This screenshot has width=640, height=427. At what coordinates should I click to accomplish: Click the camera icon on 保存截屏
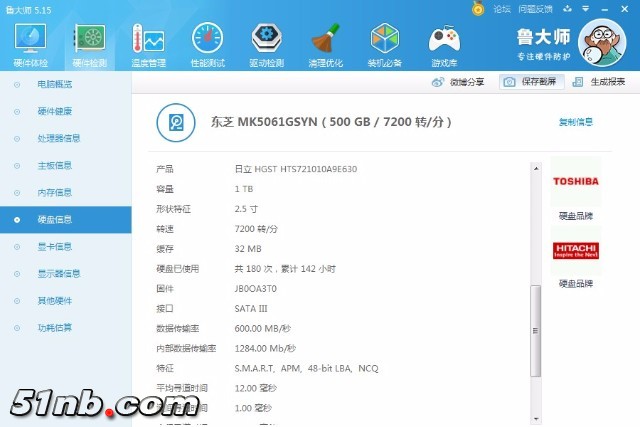509,82
